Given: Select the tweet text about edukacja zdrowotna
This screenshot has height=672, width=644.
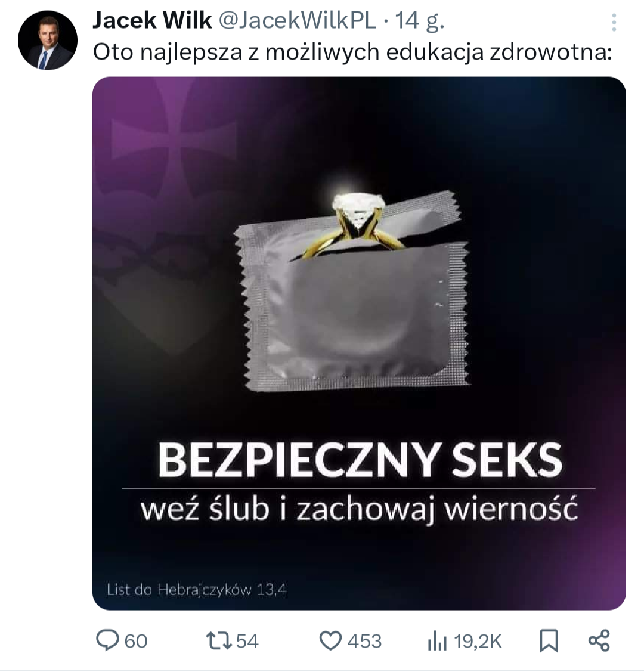Looking at the screenshot, I should [352, 52].
